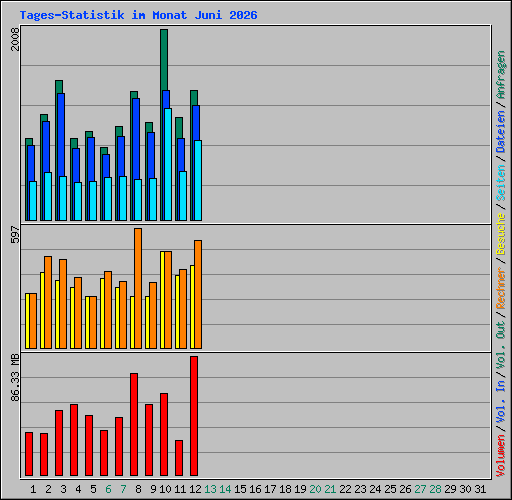The height and width of the screenshot is (500, 512).
Task: Click green weekend day '27' label
Action: pos(420,489)
